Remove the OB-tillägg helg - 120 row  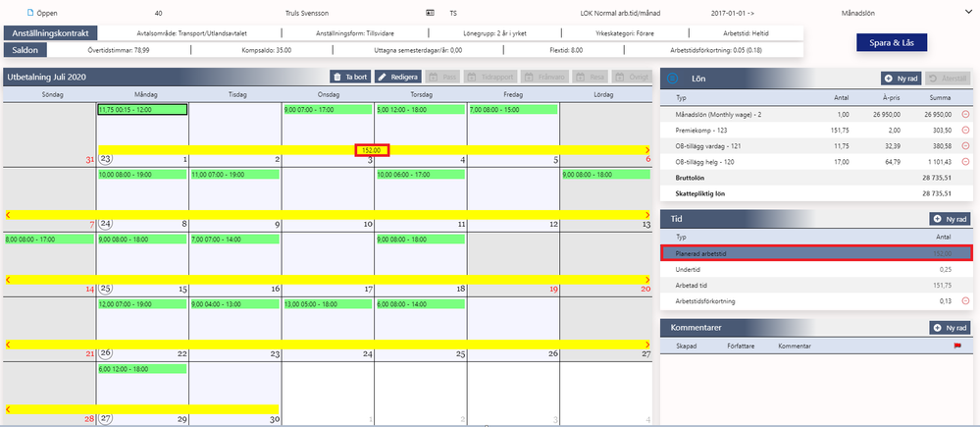tap(965, 161)
